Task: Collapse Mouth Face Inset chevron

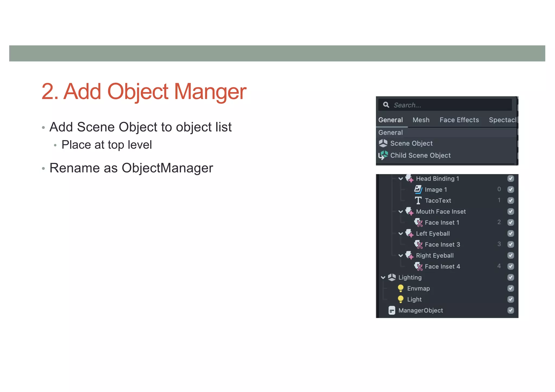Action: [x=401, y=212]
